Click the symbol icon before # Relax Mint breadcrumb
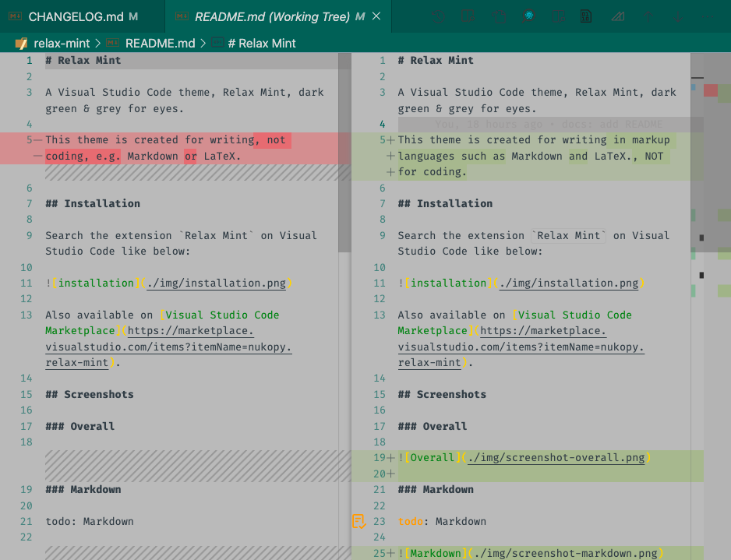This screenshot has height=560, width=731. coord(217,43)
